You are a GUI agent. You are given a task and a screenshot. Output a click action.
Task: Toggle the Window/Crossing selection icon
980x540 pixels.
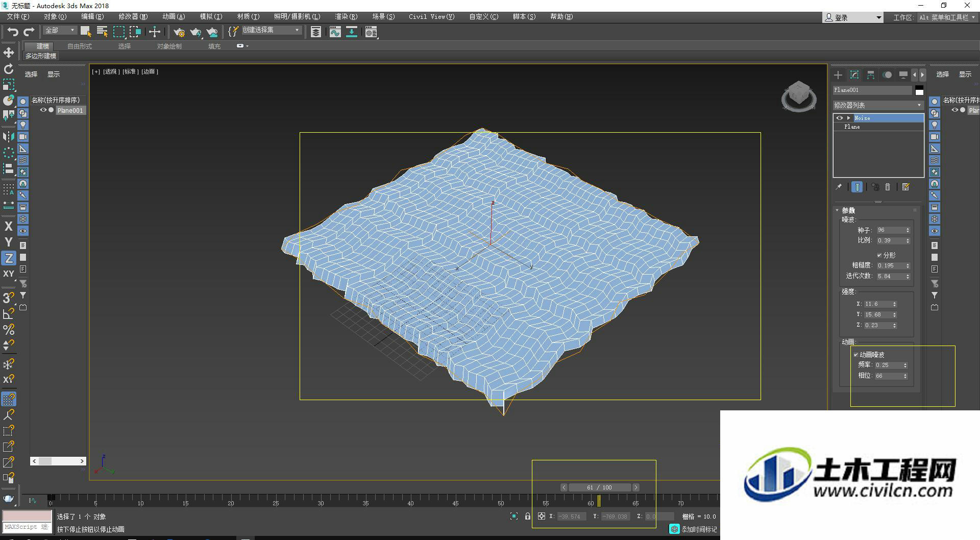tap(135, 32)
